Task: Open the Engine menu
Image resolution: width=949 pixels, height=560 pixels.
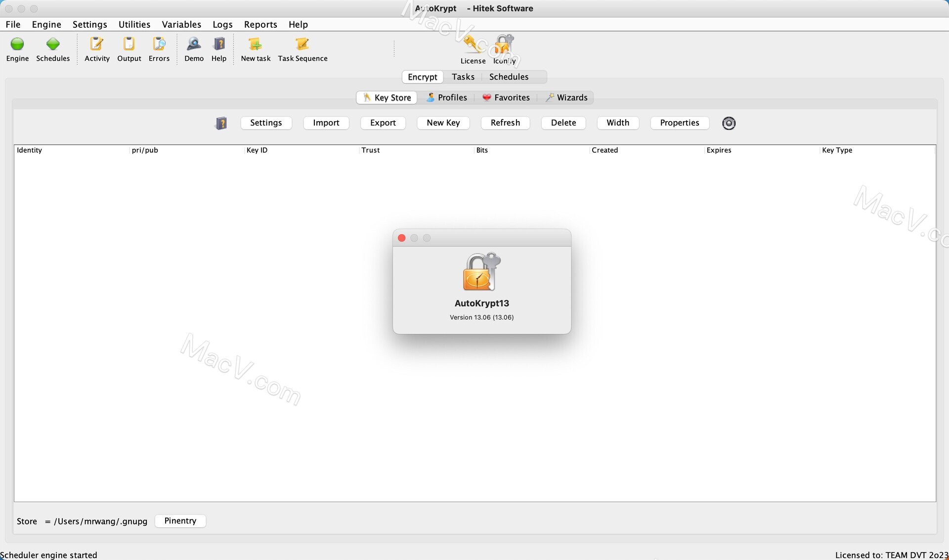Action: (46, 24)
